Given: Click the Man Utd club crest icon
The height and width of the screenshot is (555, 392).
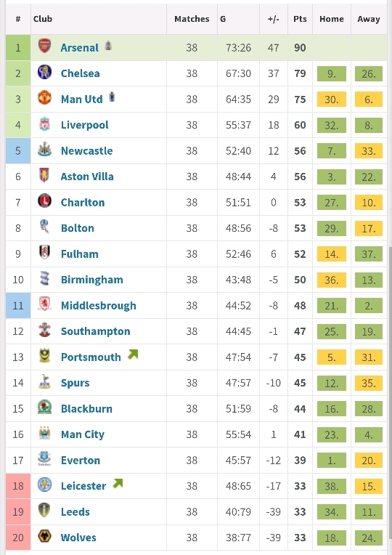Looking at the screenshot, I should click(x=44, y=98).
